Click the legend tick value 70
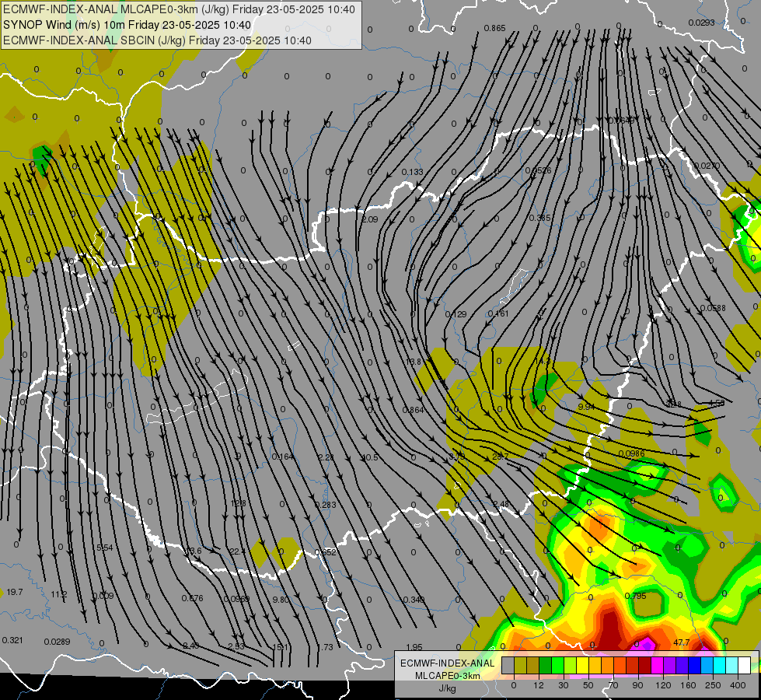The width and height of the screenshot is (761, 700). tap(613, 685)
